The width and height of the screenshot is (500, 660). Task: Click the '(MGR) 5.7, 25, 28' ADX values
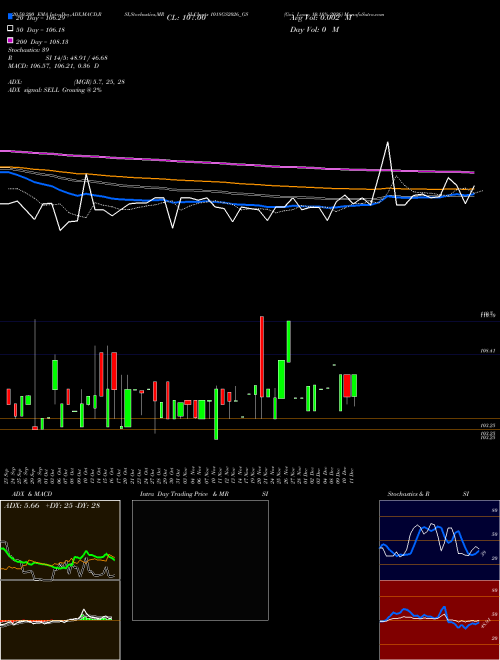[x=99, y=82]
